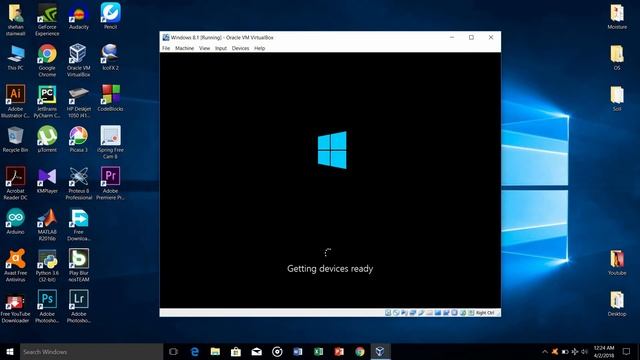The height and width of the screenshot is (360, 640).
Task: Select the JetBrains PyCharm desktop shortcut
Action: pos(47,102)
